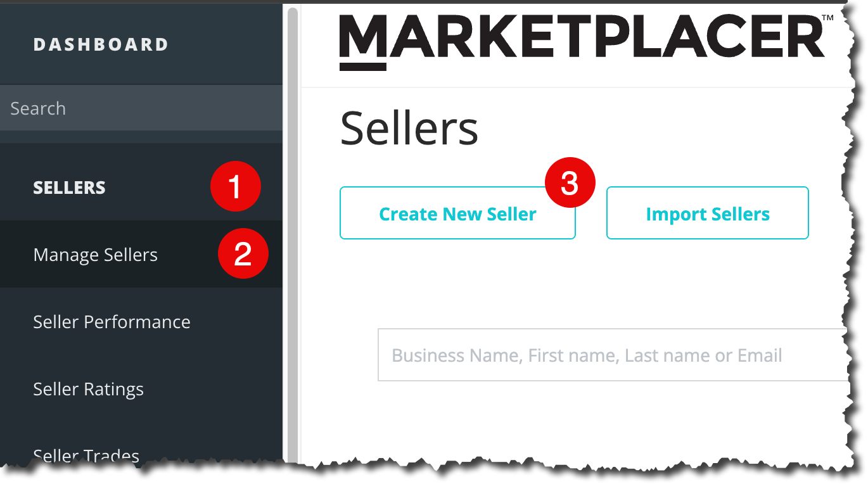The height and width of the screenshot is (484, 868).
Task: Click the underline bar beneath logo's M
Action: pyautogui.click(x=362, y=67)
